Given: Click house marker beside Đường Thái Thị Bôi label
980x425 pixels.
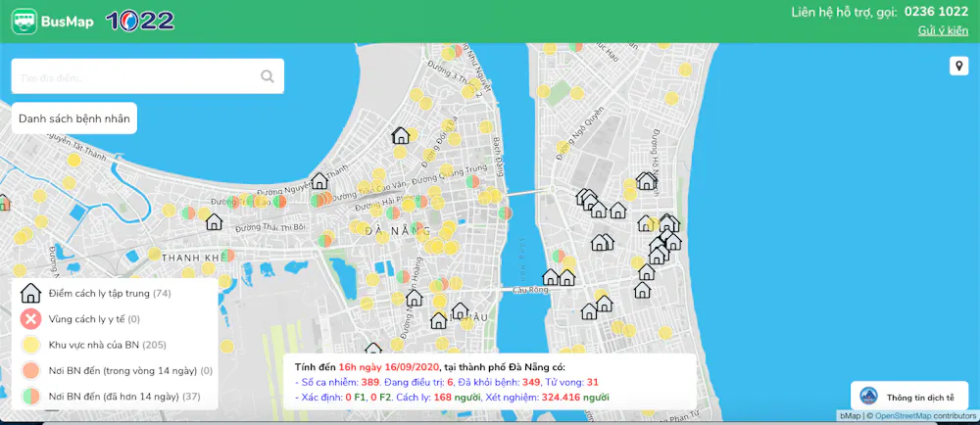Looking at the screenshot, I should pos(214,221).
